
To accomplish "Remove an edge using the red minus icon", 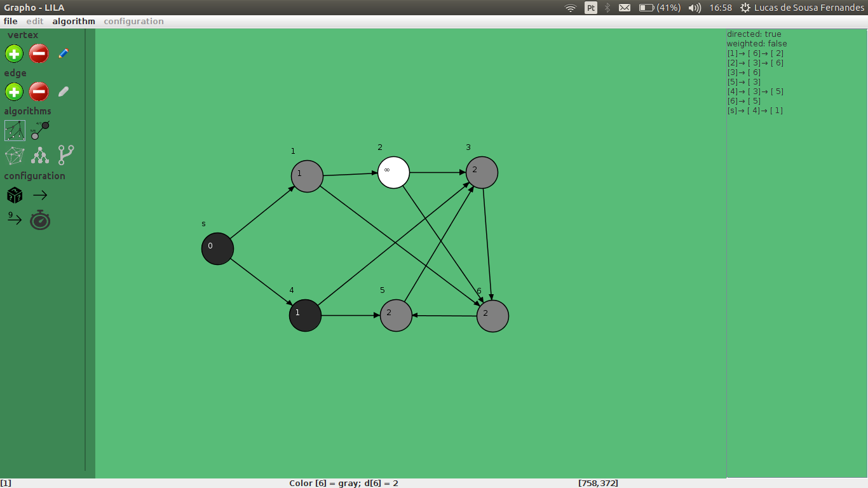I will [x=38, y=91].
